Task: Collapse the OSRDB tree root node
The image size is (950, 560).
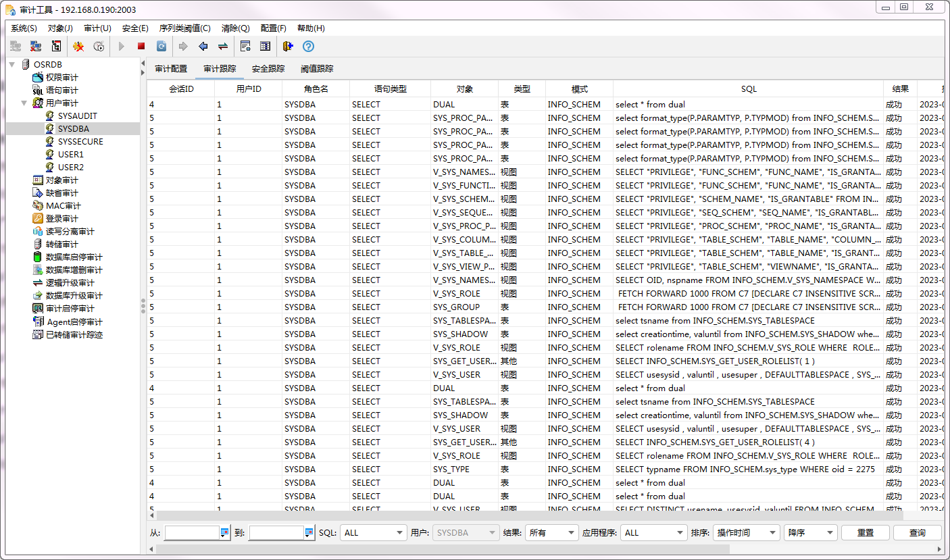Action: coord(12,64)
